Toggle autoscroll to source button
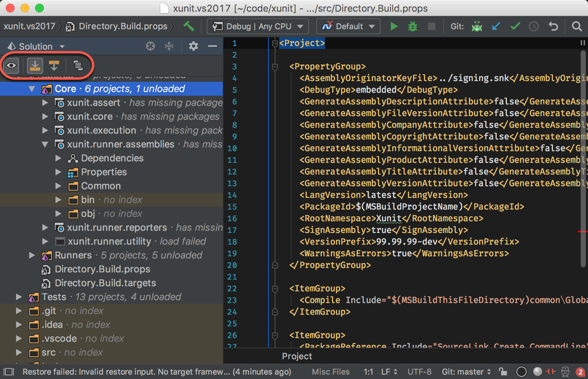 pos(35,66)
